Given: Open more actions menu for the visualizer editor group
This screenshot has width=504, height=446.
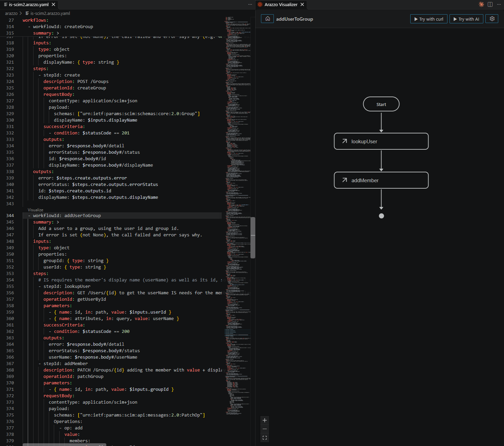Looking at the screenshot, I should click(499, 4).
